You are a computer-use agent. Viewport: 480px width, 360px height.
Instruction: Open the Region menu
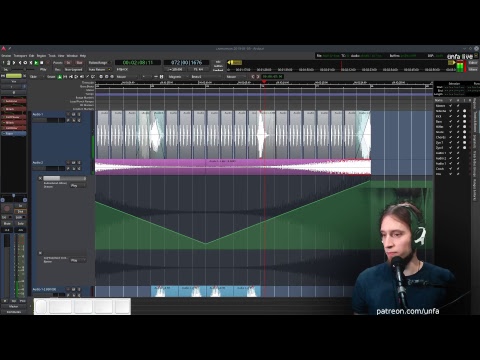41,56
